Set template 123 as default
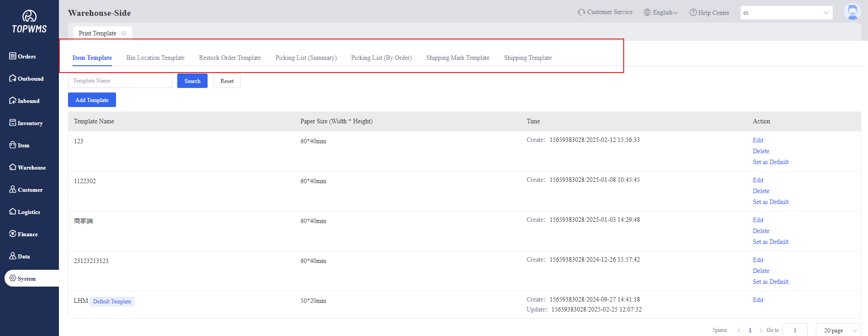868x336 pixels. (771, 162)
